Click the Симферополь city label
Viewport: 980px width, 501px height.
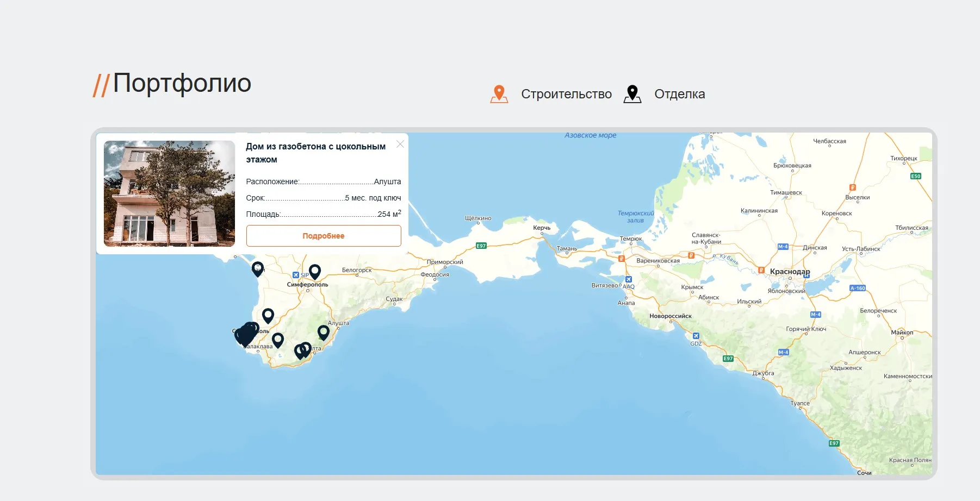click(307, 284)
